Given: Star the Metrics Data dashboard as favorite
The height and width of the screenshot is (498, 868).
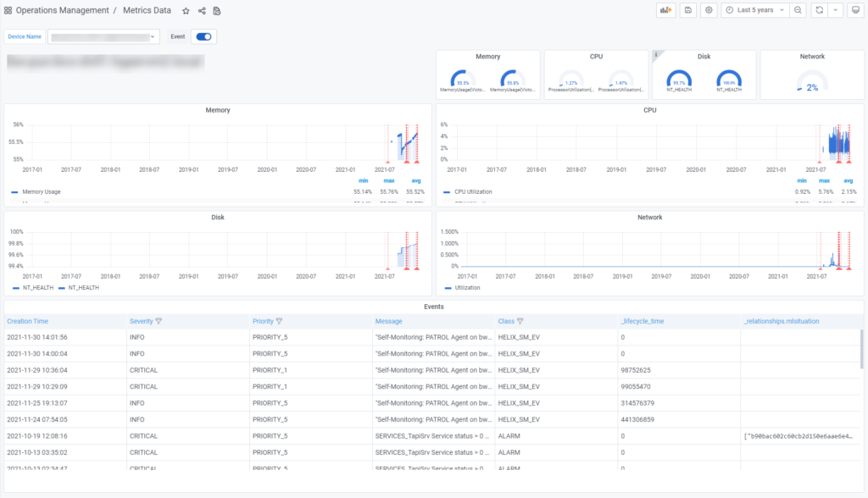Looking at the screenshot, I should pyautogui.click(x=185, y=10).
